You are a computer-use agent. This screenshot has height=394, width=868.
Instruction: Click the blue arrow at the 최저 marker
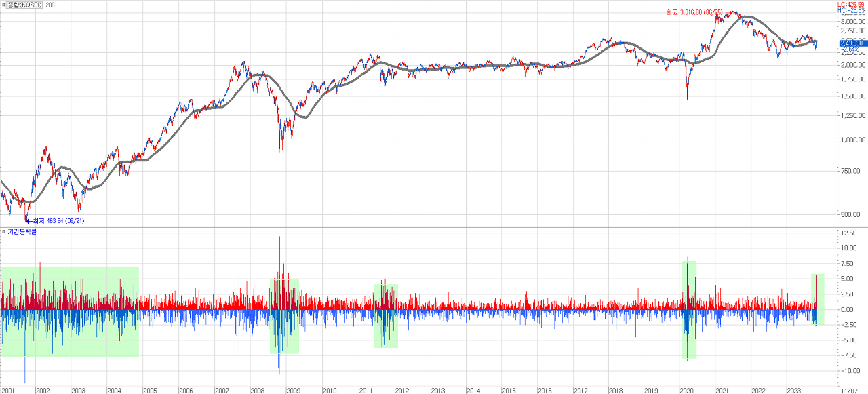pos(28,221)
